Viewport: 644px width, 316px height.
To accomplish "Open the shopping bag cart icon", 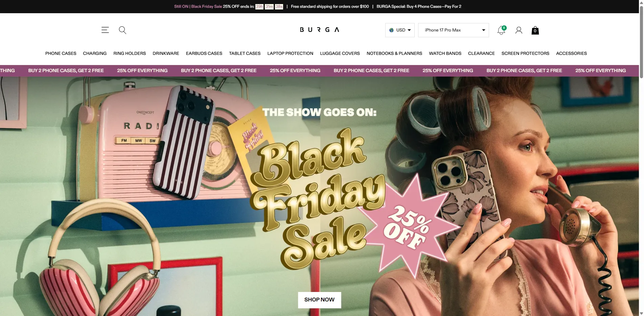I will 535,30.
